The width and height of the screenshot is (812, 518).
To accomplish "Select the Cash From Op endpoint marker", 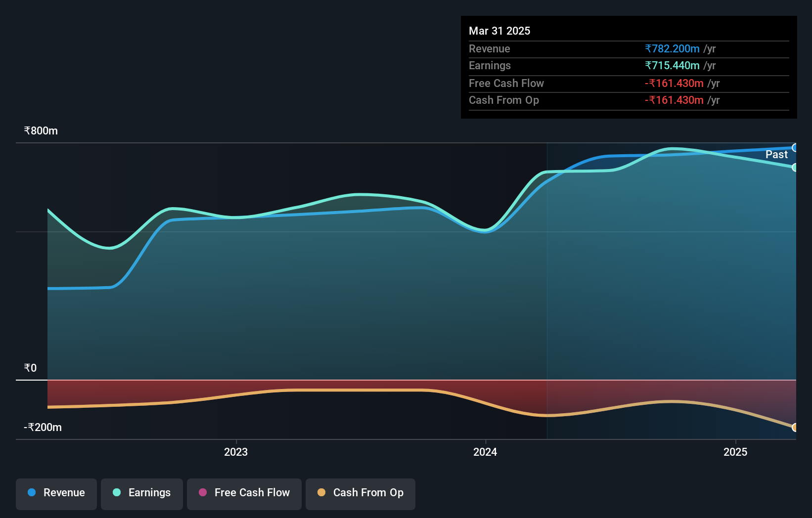I will pos(795,428).
